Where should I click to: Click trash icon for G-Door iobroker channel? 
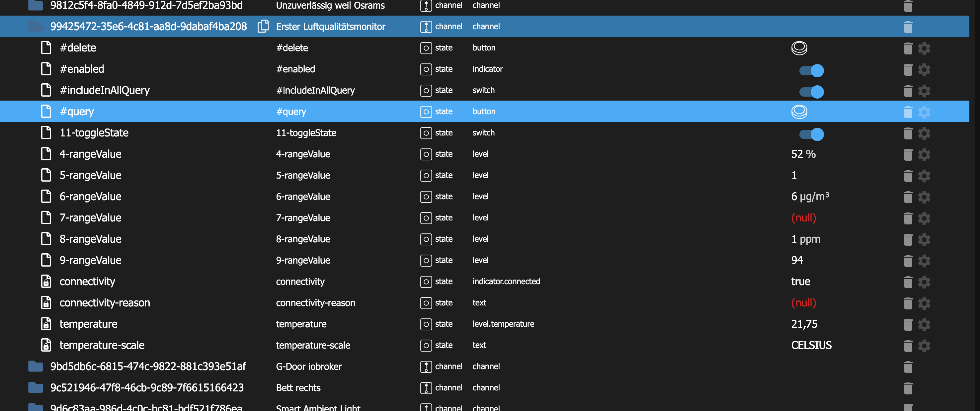pyautogui.click(x=908, y=367)
